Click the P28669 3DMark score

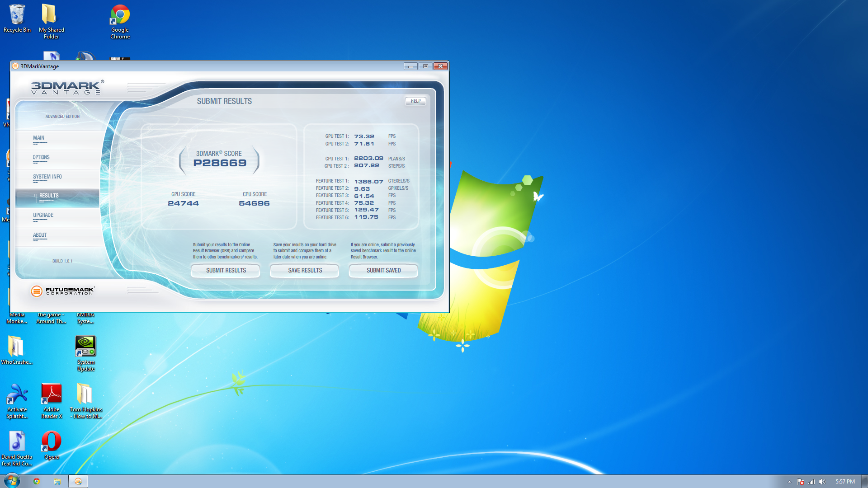pyautogui.click(x=220, y=163)
